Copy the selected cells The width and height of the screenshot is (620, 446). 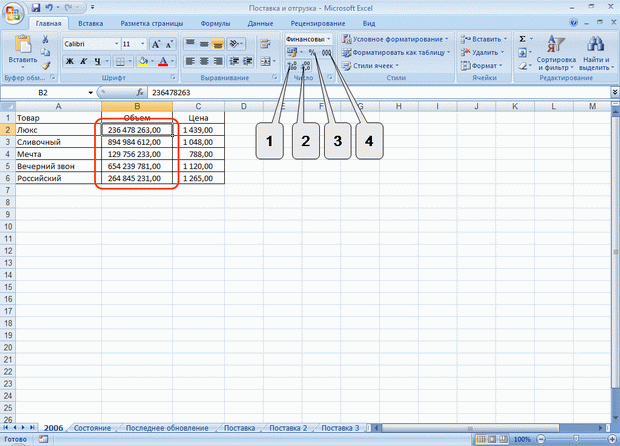click(x=45, y=52)
